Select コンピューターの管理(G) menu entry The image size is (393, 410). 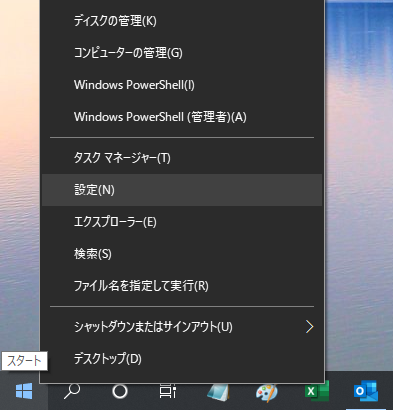click(182, 53)
